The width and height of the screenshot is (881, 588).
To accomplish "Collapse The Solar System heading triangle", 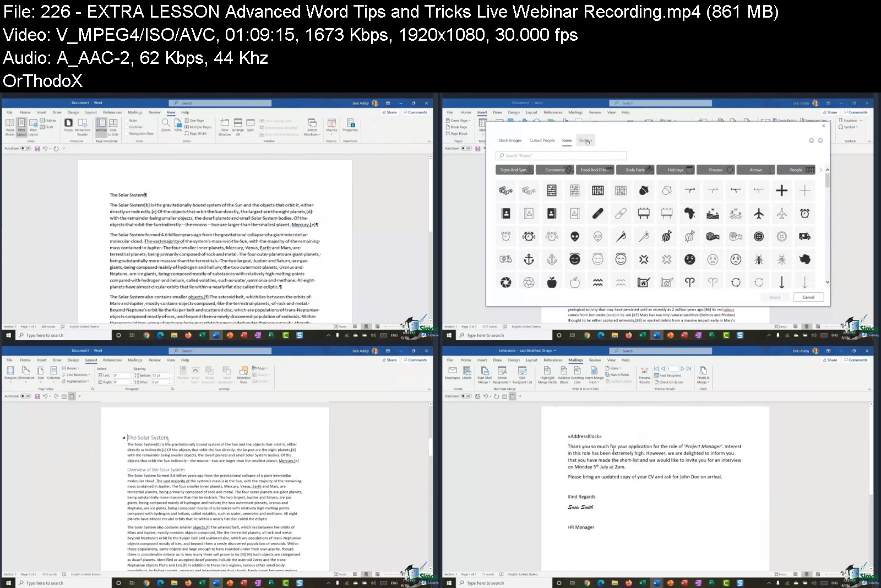I will pos(124,438).
